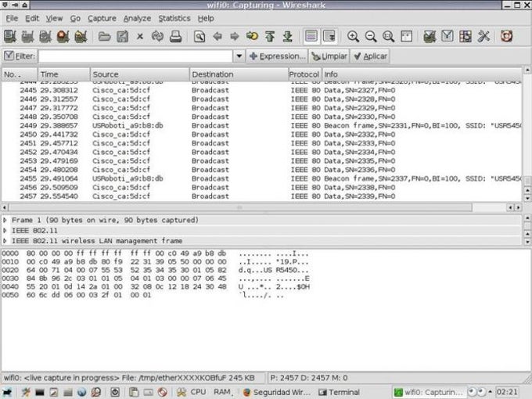This screenshot has width=532, height=399.
Task: Open the capture interfaces list icon
Action: (x=10, y=36)
